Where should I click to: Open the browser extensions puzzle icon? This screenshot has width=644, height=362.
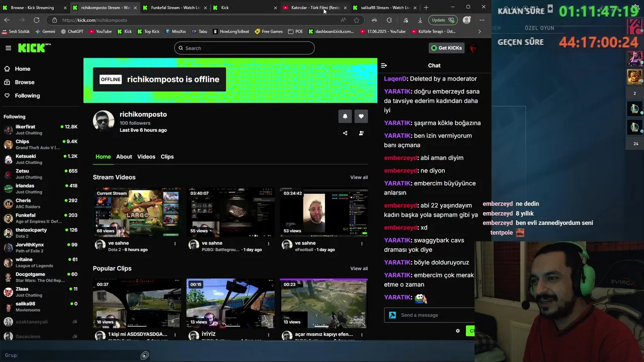click(389, 20)
